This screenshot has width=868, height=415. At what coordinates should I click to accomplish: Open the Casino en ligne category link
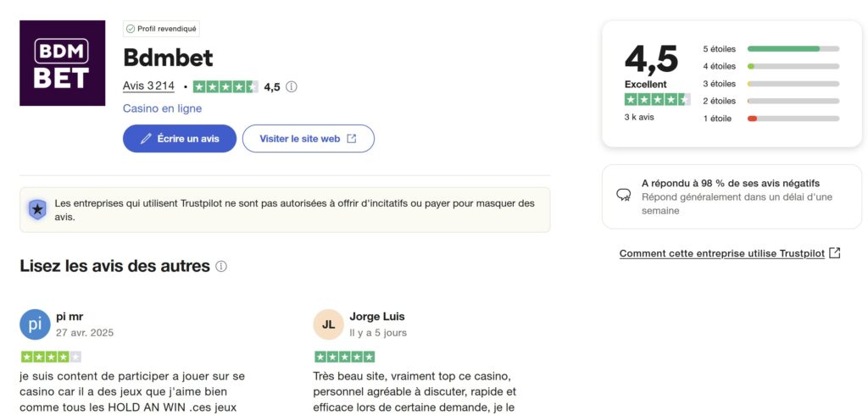(162, 108)
